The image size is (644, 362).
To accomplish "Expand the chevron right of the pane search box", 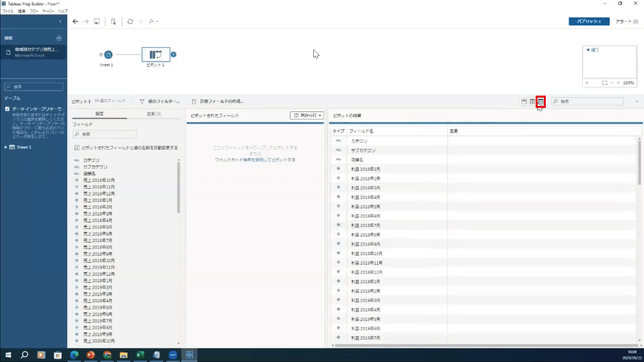I will [637, 101].
